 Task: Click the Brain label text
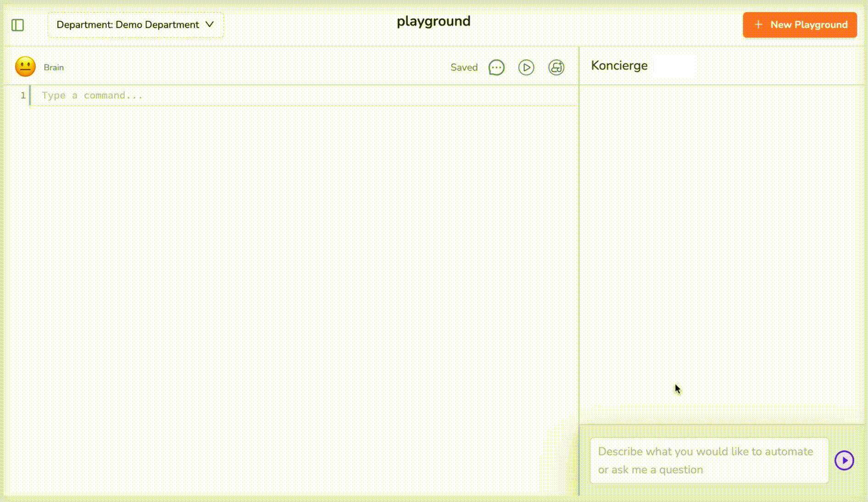[54, 67]
